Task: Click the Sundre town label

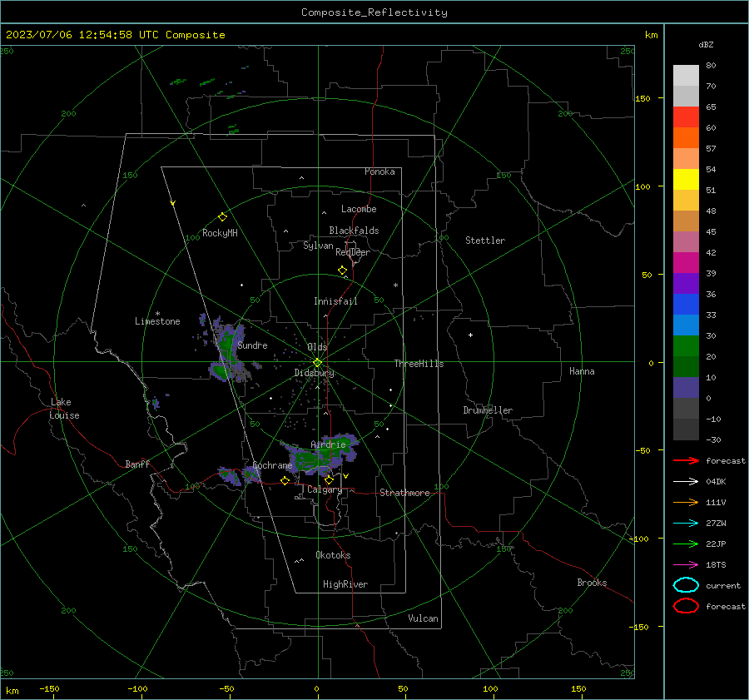Action: (x=252, y=345)
